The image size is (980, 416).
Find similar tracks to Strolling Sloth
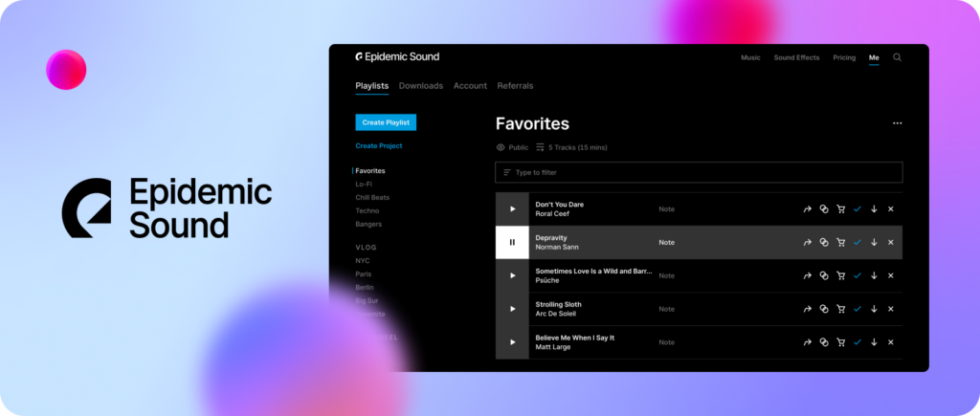click(824, 309)
